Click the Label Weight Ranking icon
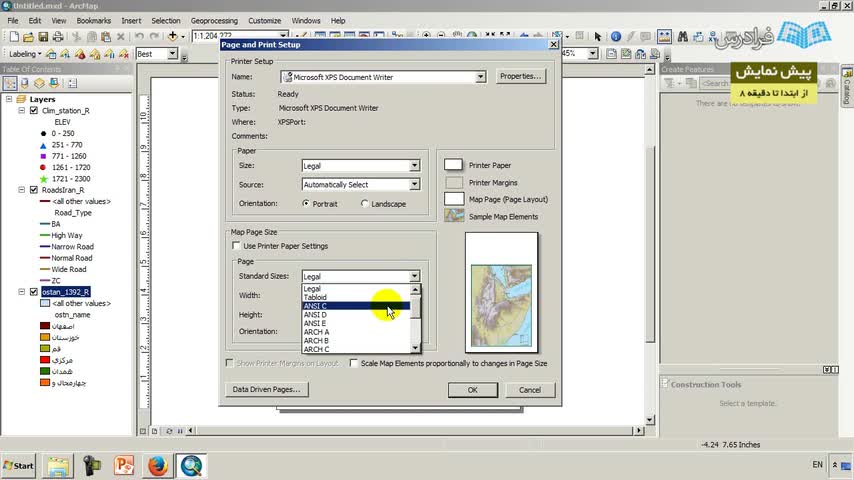 tap(80, 54)
